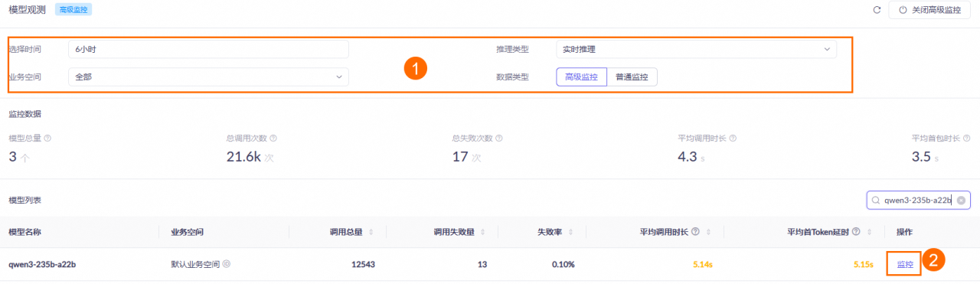Clear the model search text

pyautogui.click(x=961, y=201)
